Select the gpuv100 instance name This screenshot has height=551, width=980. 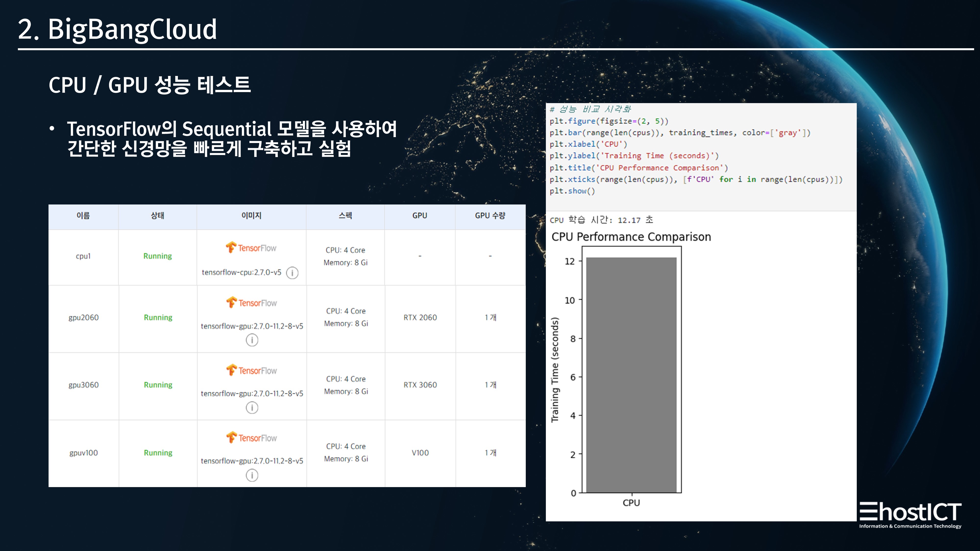83,453
